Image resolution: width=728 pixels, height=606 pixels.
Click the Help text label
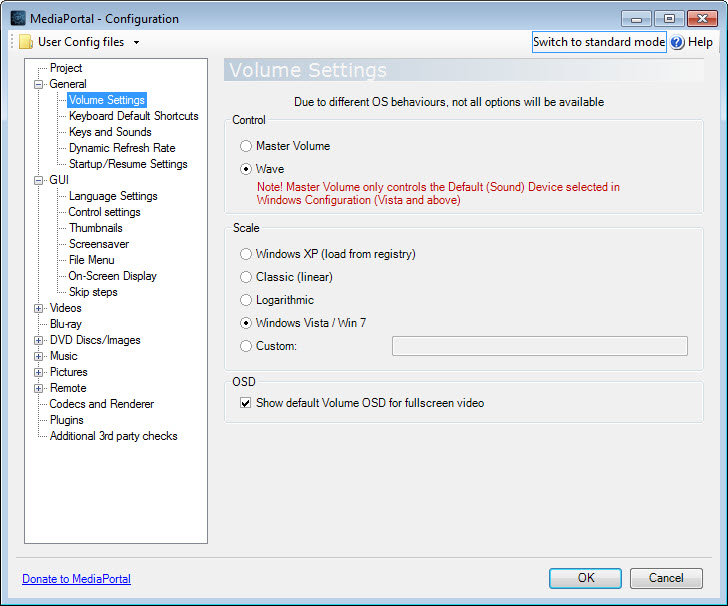pos(700,42)
